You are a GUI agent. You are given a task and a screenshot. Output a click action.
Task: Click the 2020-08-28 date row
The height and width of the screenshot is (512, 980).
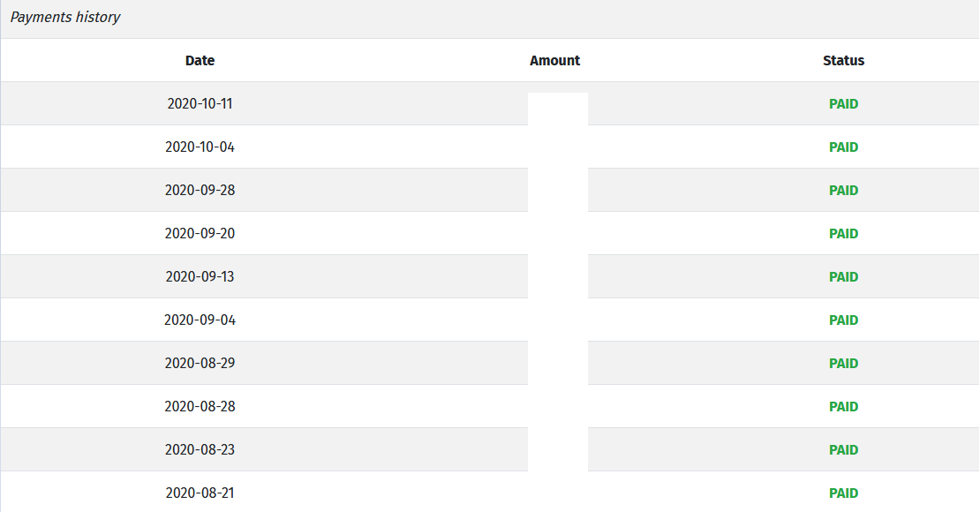[200, 406]
